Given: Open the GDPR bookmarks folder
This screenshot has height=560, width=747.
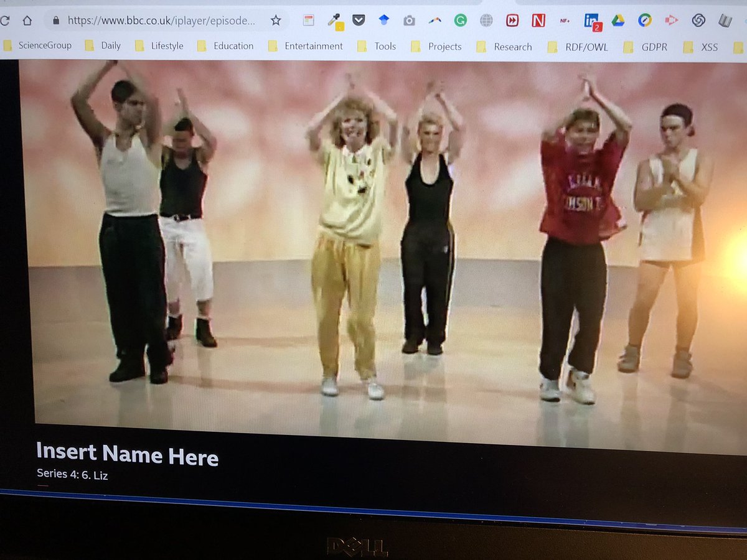Looking at the screenshot, I should point(654,47).
